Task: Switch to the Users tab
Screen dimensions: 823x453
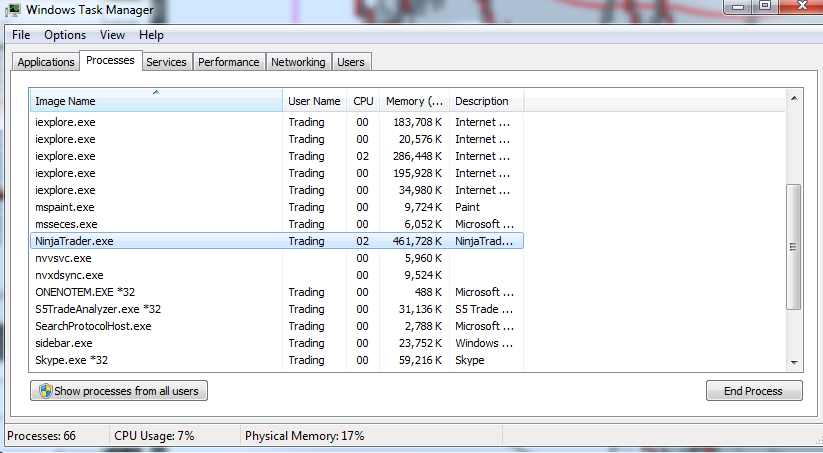Action: click(x=351, y=62)
